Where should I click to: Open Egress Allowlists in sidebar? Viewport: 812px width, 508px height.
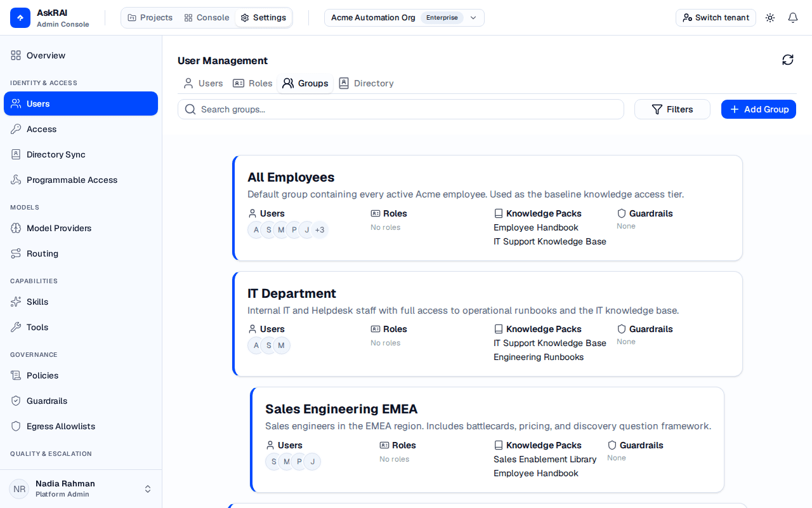tap(81, 426)
